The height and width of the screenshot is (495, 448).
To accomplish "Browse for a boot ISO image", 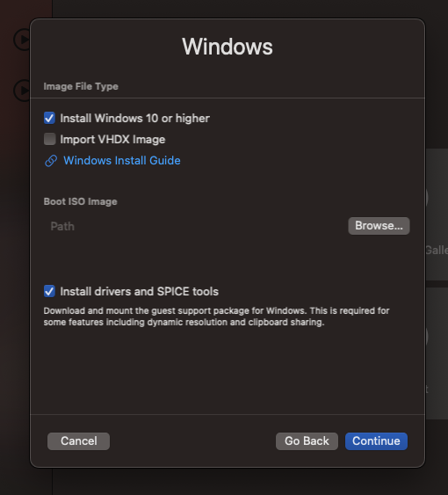I will (x=379, y=226).
